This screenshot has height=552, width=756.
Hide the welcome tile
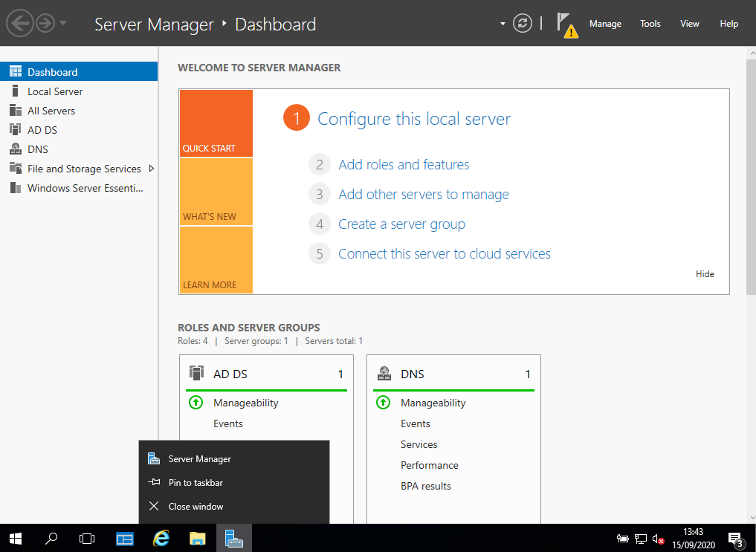[705, 274]
